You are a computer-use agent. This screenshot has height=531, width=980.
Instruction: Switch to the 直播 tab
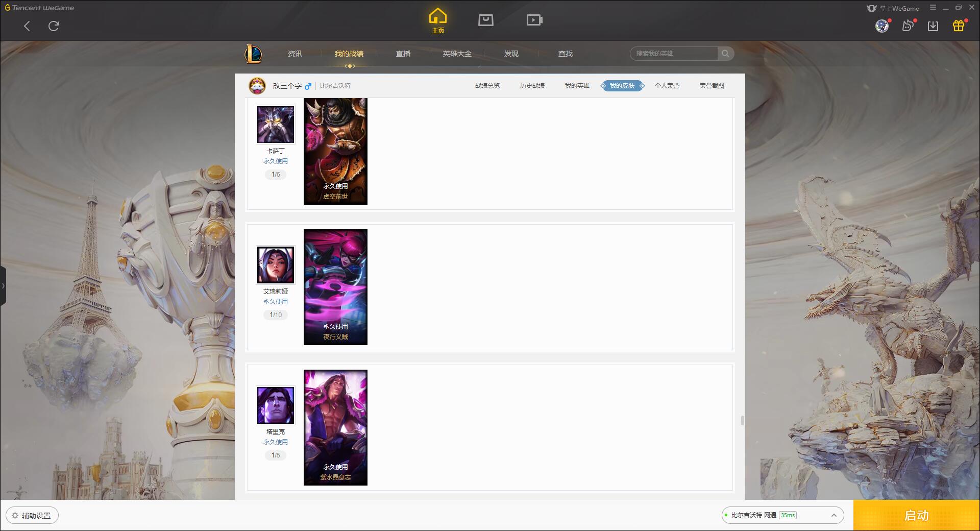(x=403, y=54)
